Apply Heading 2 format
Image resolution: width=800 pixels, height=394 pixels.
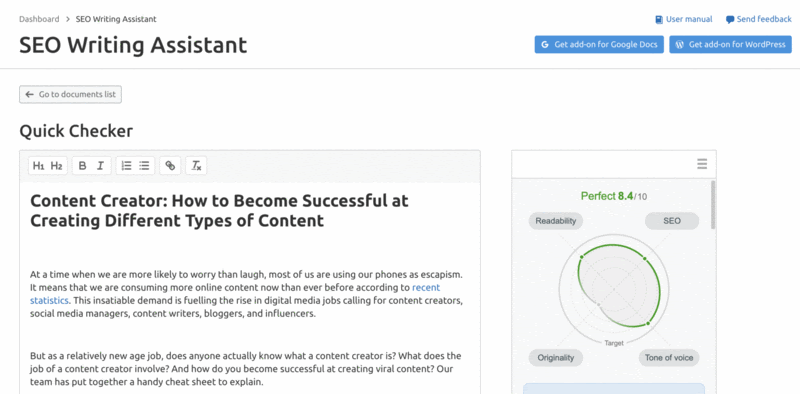[56, 166]
